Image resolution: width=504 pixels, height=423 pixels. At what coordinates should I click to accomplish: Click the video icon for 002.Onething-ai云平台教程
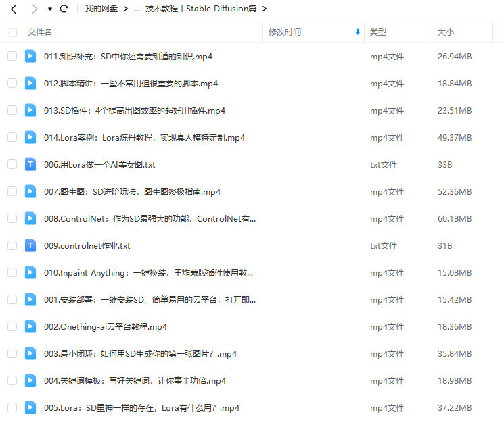click(30, 326)
